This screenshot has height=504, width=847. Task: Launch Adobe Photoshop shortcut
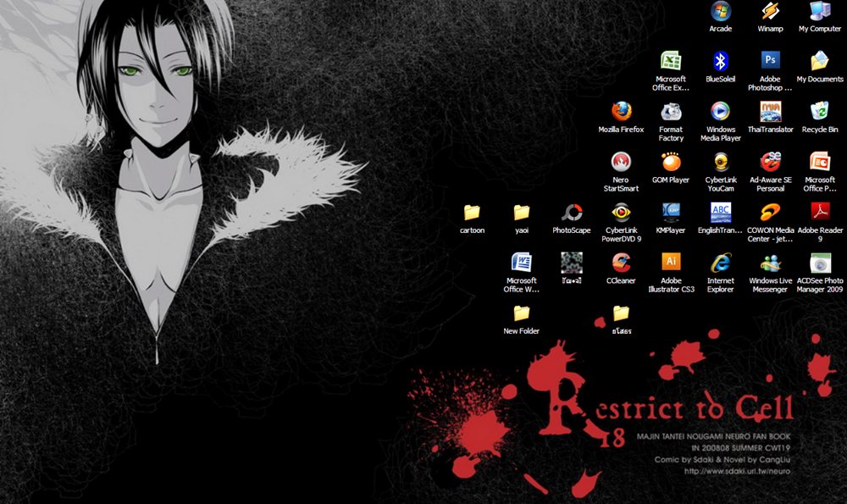770,60
